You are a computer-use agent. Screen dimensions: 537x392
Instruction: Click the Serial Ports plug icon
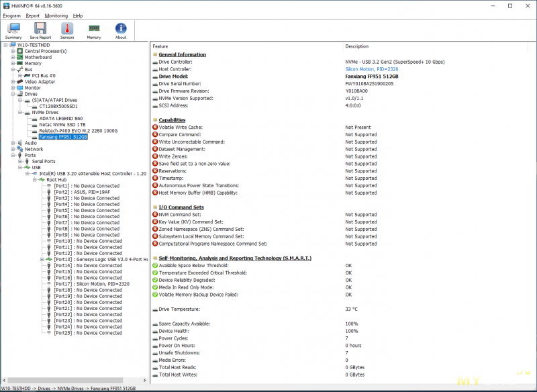coord(27,161)
